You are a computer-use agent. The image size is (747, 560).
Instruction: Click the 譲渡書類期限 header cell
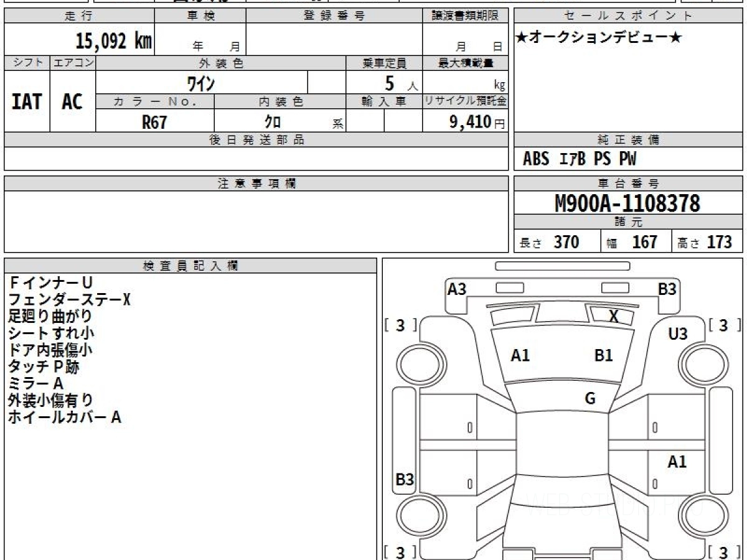click(465, 16)
